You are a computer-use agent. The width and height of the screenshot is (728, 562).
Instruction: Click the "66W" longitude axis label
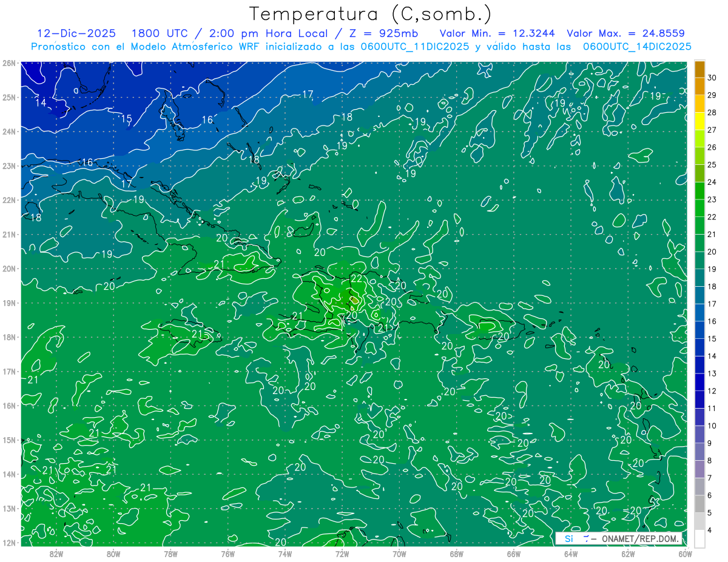pyautogui.click(x=514, y=554)
